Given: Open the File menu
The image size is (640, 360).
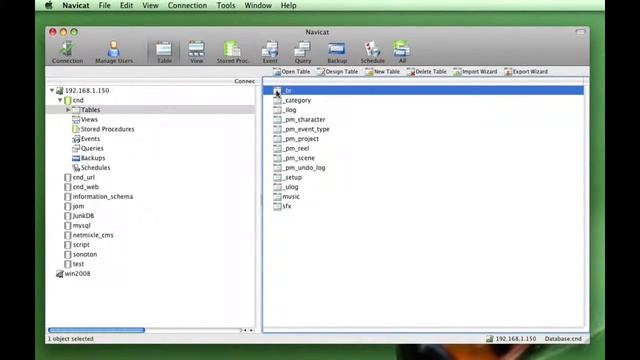Looking at the screenshot, I should (104, 5).
